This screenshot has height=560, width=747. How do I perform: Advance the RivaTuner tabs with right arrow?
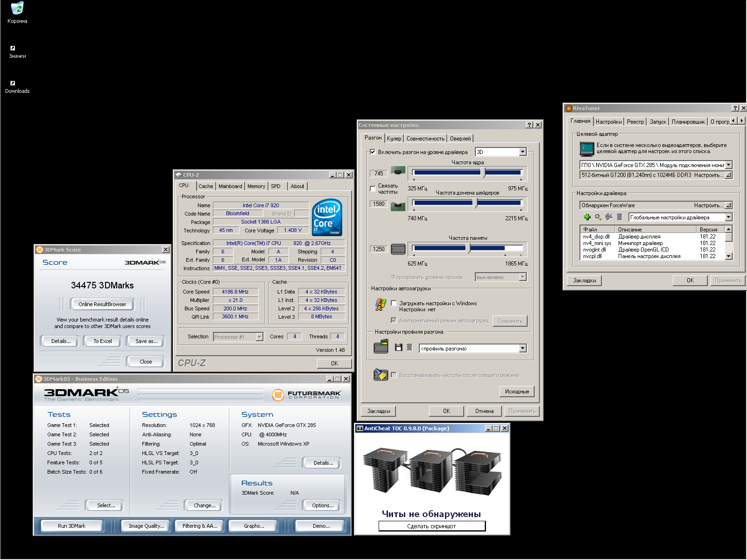[x=741, y=120]
